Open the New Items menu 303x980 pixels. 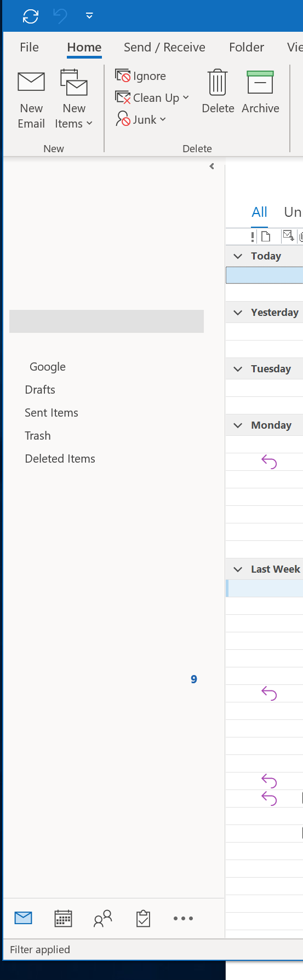73,100
